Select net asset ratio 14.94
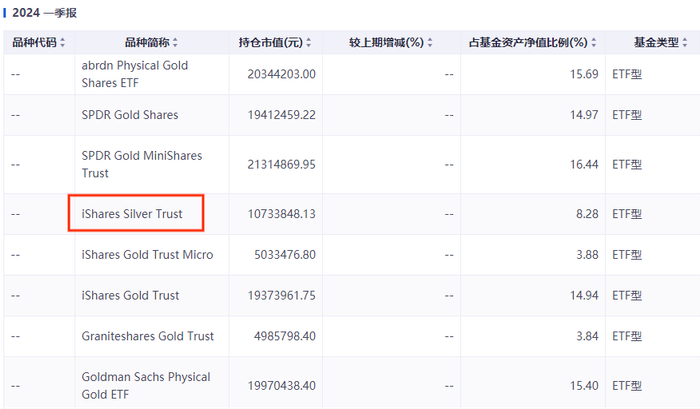 click(584, 295)
